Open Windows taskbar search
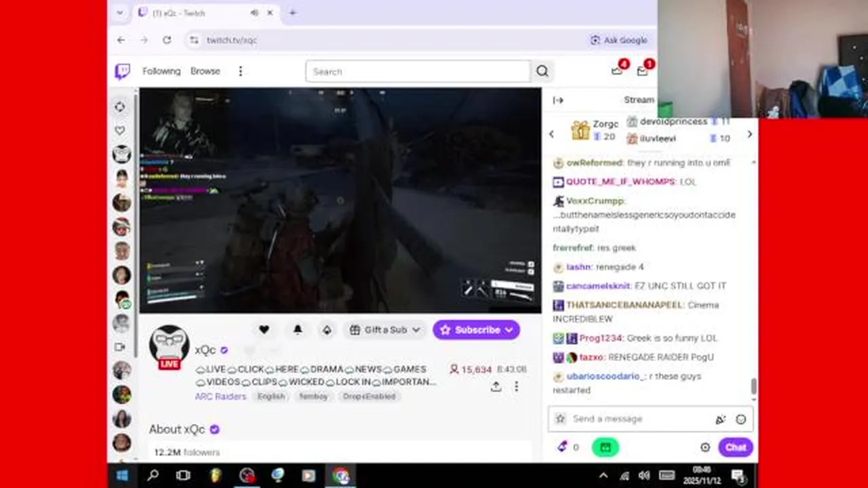The height and width of the screenshot is (488, 868). [x=153, y=476]
